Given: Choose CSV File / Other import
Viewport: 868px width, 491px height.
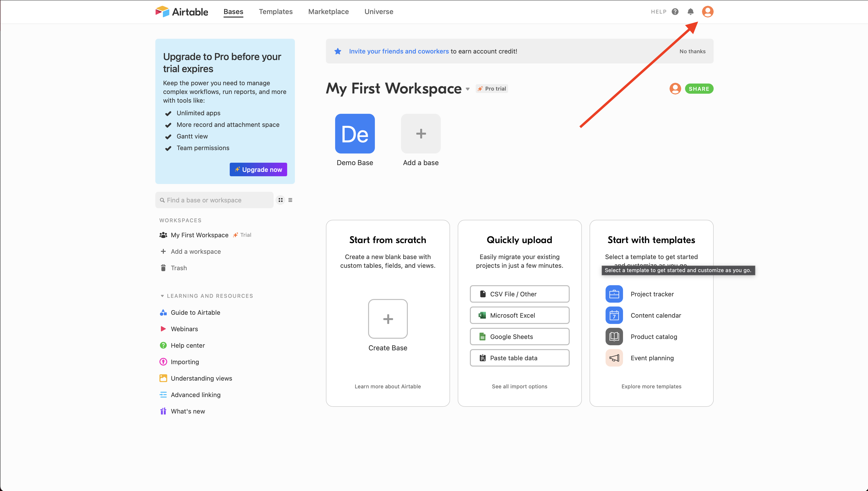Looking at the screenshot, I should coord(519,294).
